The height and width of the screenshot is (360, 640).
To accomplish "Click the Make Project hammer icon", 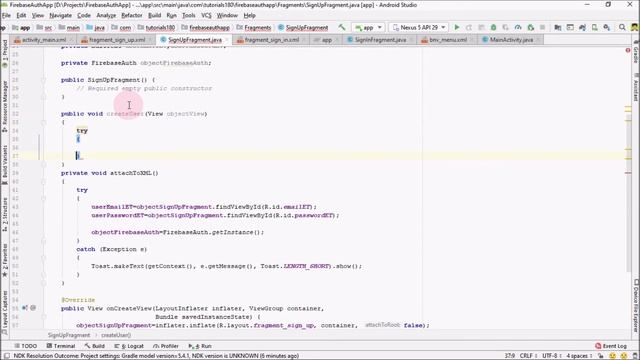I will (x=342, y=27).
